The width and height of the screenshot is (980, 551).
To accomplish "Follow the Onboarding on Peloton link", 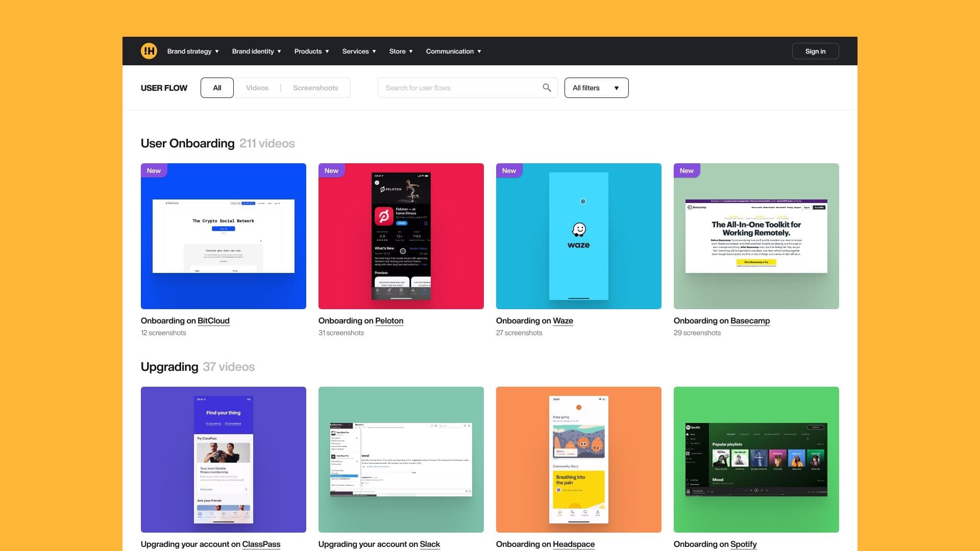I will point(361,320).
